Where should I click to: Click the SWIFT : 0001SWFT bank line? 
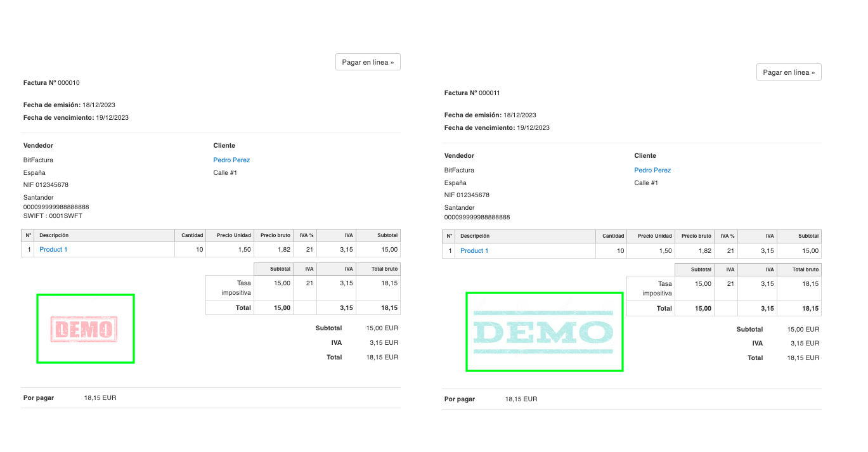coord(53,216)
